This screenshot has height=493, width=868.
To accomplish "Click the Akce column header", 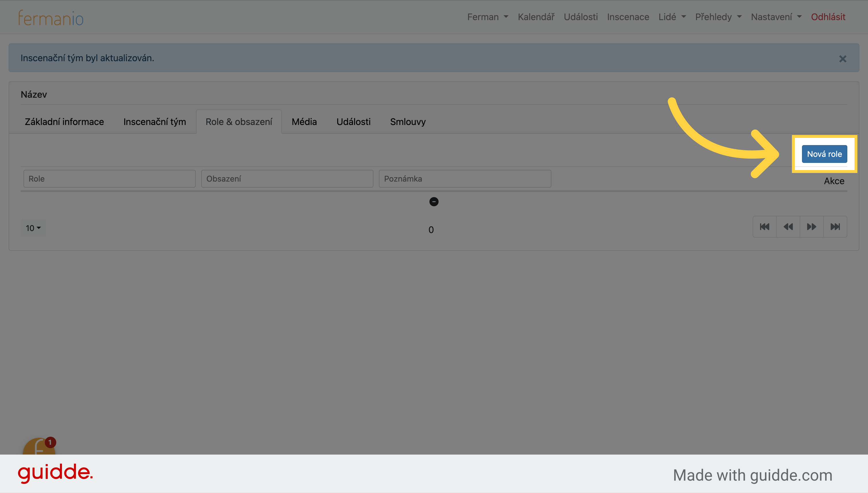I will click(x=834, y=181).
